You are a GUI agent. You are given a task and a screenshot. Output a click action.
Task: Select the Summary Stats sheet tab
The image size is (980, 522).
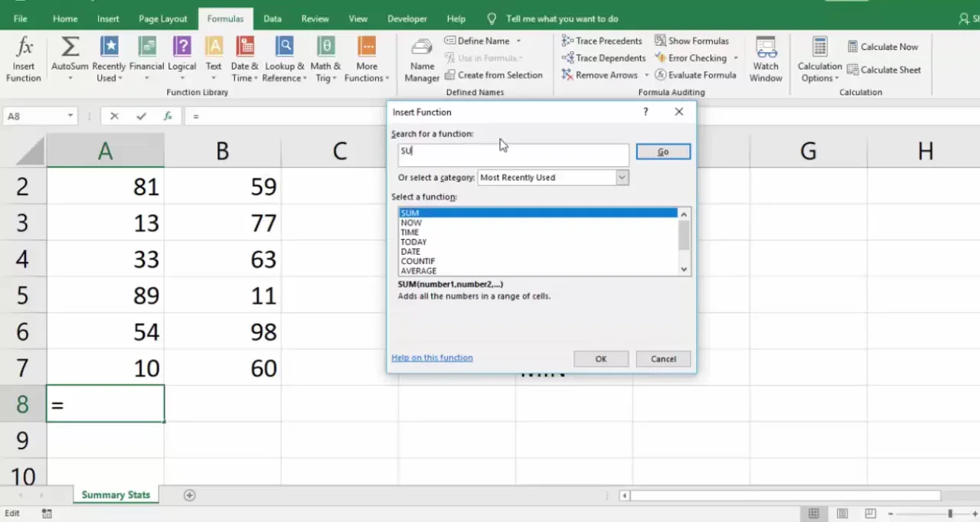tap(116, 495)
